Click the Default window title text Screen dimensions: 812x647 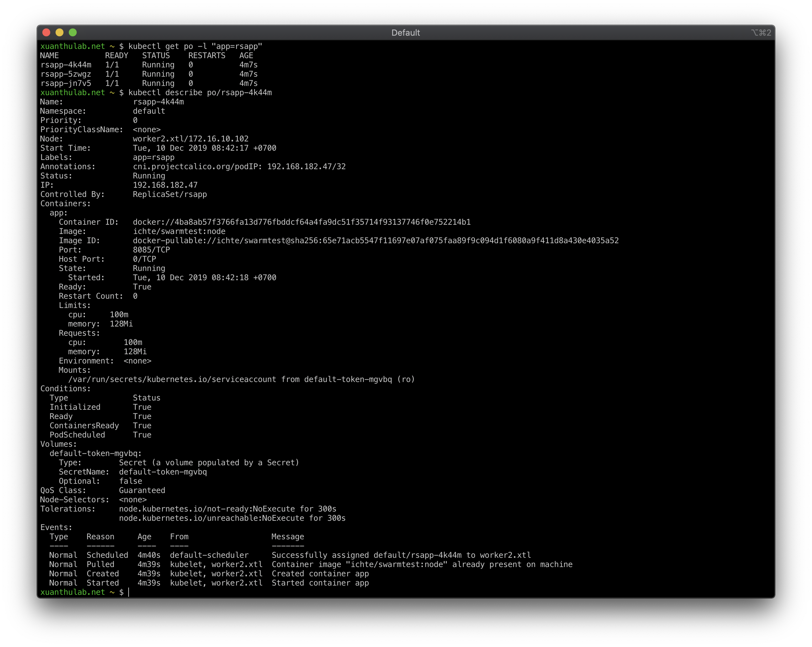coord(405,33)
